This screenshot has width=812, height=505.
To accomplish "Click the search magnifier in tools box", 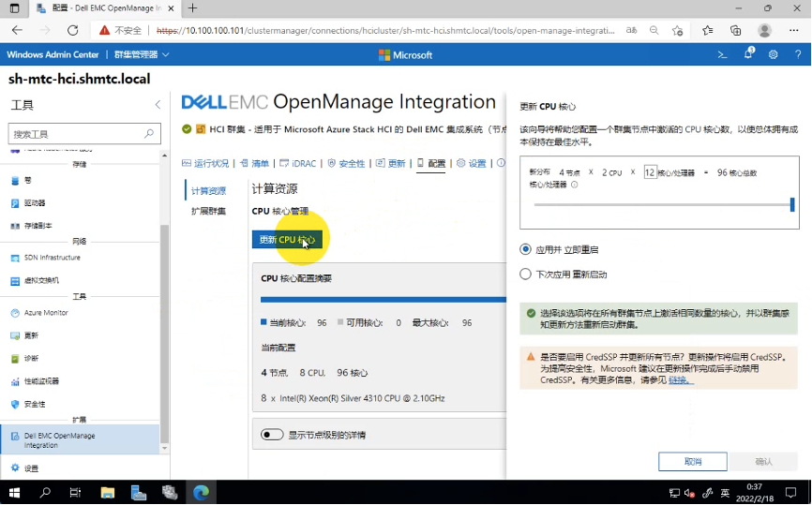I will click(x=149, y=133).
